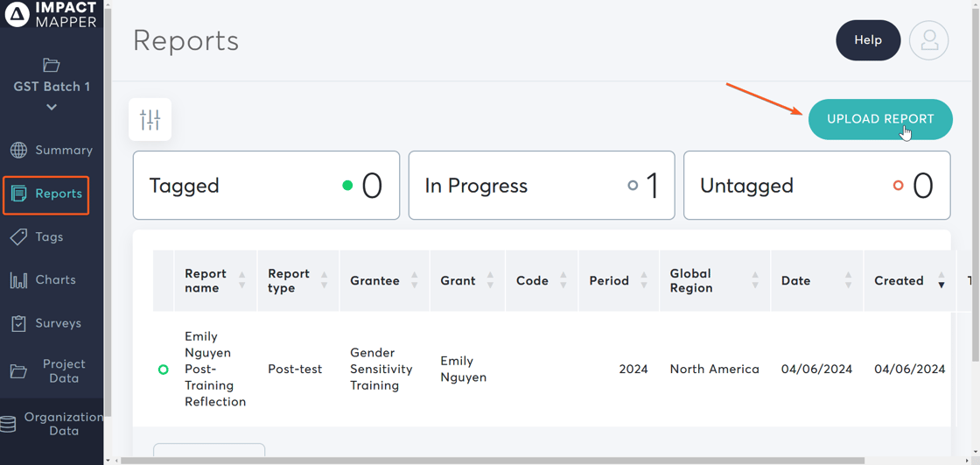Screen dimensions: 980x465
Task: Open the Help button
Action: 867,40
